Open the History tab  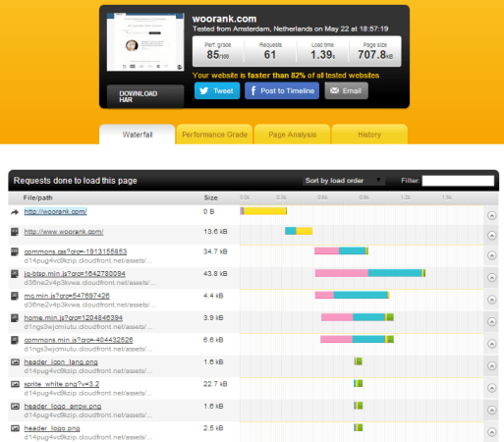pos(369,135)
